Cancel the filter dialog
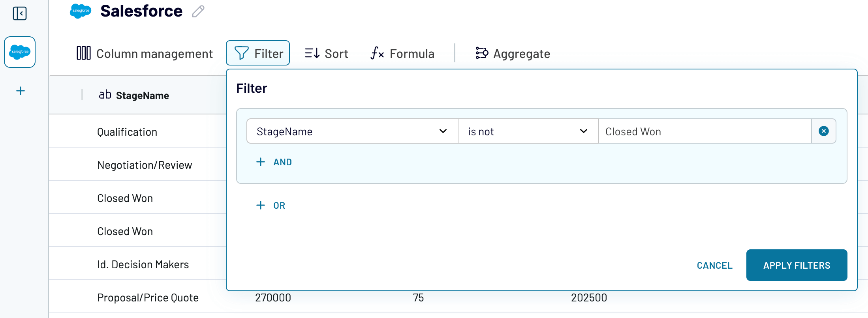The height and width of the screenshot is (318, 868). coord(714,266)
